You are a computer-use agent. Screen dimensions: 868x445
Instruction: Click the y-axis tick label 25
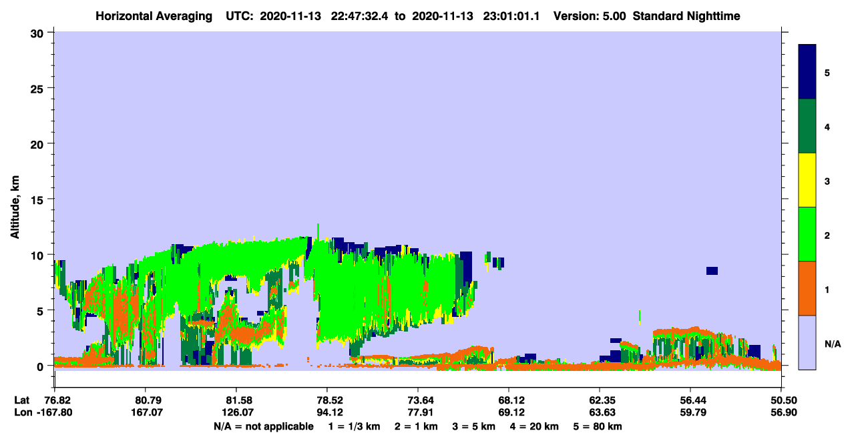[x=39, y=88]
